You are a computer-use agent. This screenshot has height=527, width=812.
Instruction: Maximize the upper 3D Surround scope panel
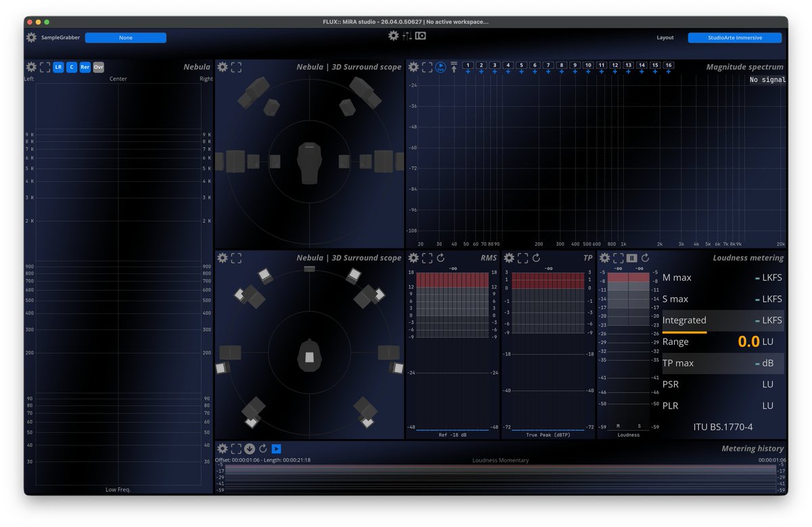coord(236,67)
